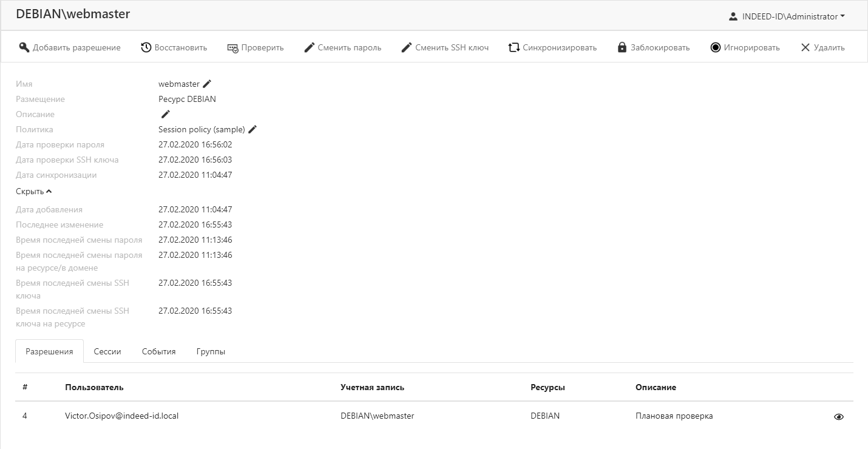This screenshot has height=449, width=868.
Task: Click Victor.Osipov@indeed-id.local permission row
Action: [x=121, y=416]
